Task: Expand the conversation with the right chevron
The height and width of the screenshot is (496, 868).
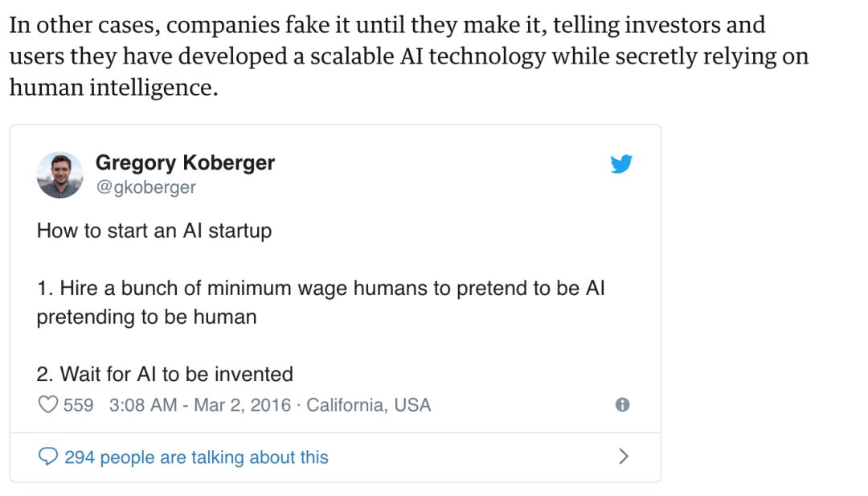Action: [x=623, y=457]
